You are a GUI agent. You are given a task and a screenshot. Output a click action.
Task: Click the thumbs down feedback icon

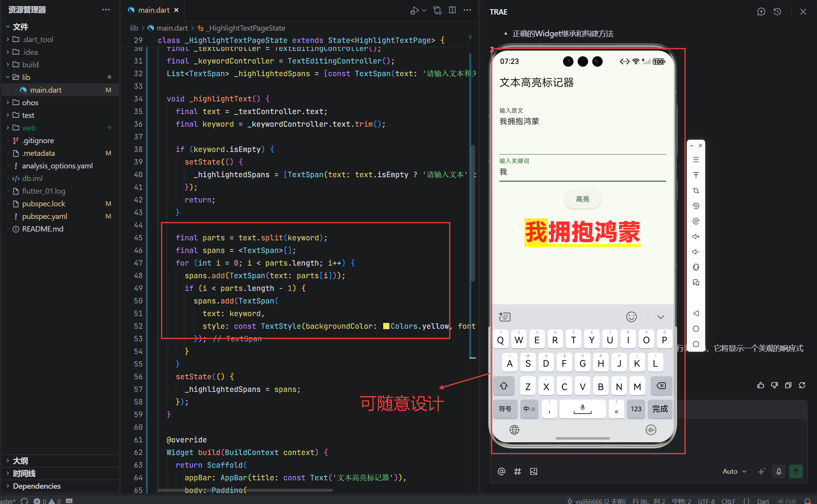click(775, 385)
